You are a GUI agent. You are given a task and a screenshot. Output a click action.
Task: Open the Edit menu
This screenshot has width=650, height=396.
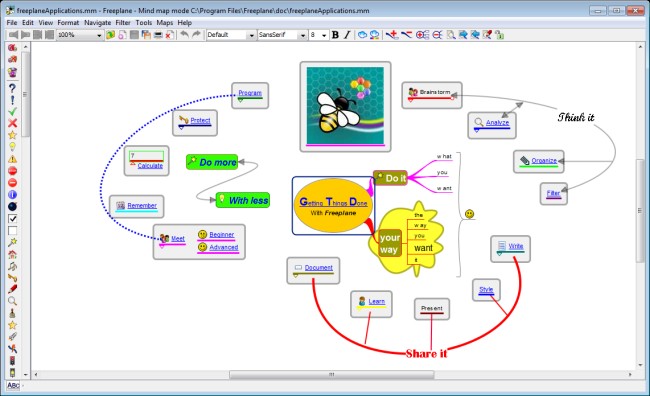click(28, 23)
